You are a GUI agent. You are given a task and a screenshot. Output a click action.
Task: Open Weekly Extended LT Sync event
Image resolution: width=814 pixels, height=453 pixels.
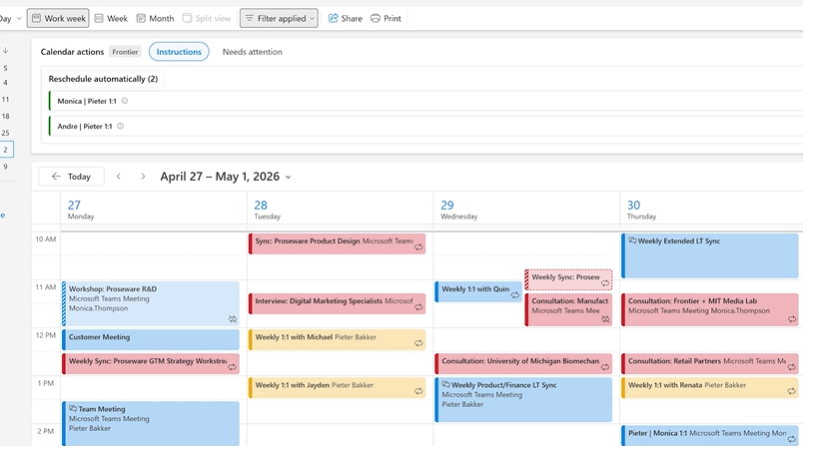710,256
